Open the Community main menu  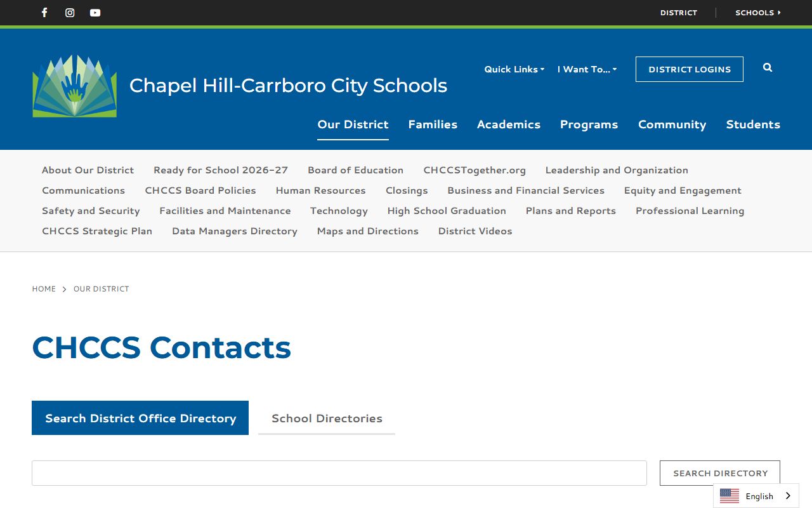[x=672, y=124]
